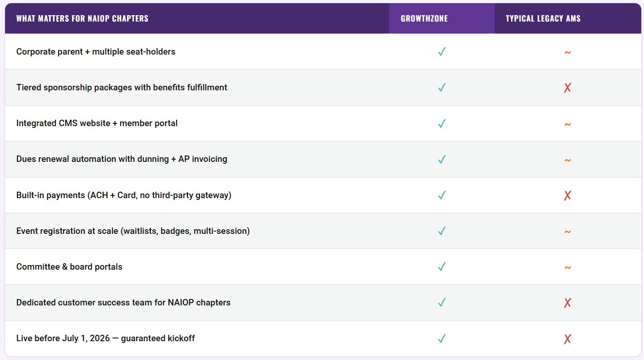Click Integrated CMS website + member portal label
644x360 pixels.
[x=97, y=123]
